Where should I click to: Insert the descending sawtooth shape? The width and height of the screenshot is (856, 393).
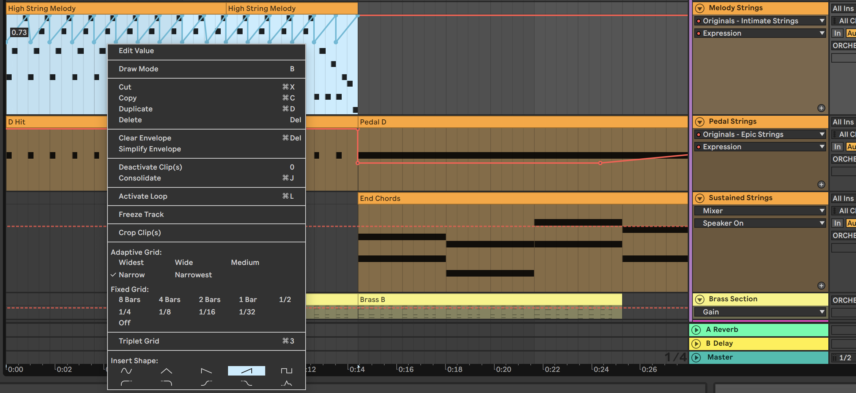tap(206, 371)
